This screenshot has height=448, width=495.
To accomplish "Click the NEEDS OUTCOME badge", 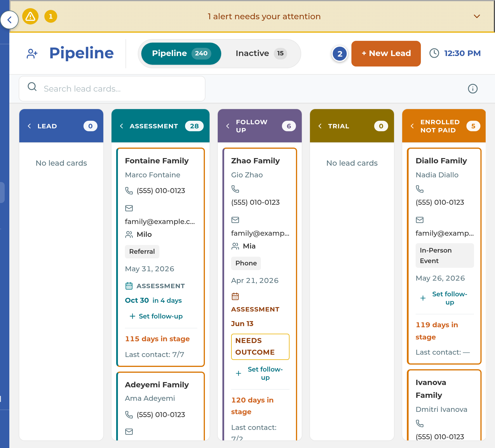I will (x=260, y=346).
